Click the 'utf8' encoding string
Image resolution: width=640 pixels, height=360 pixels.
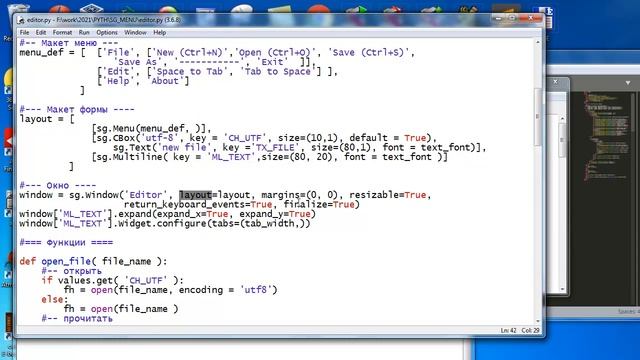click(x=256, y=290)
